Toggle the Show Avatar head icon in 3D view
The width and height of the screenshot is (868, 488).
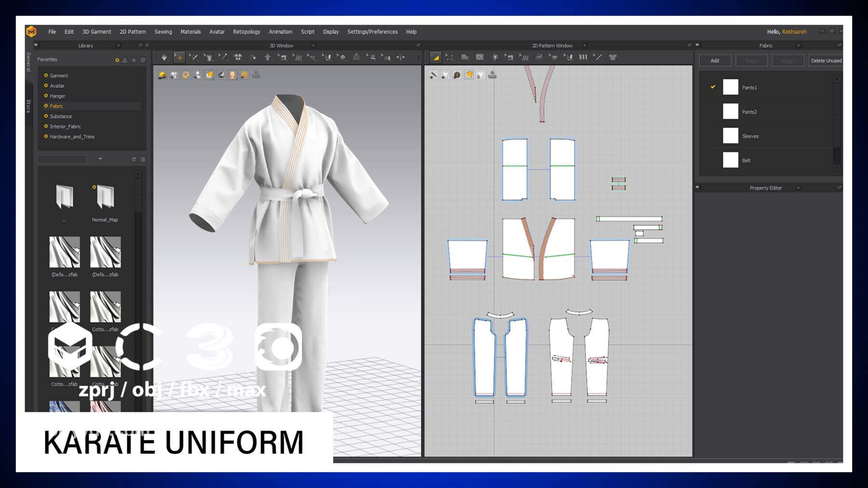(x=233, y=75)
